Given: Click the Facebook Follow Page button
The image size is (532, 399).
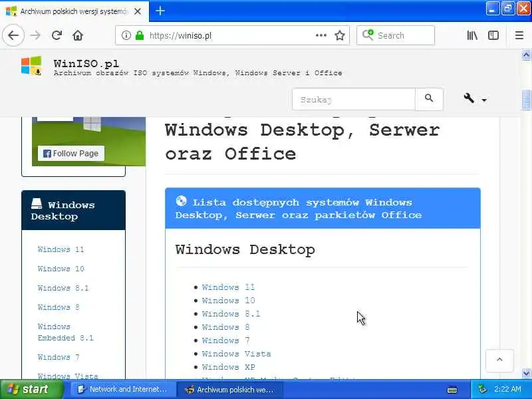Looking at the screenshot, I should [x=71, y=154].
